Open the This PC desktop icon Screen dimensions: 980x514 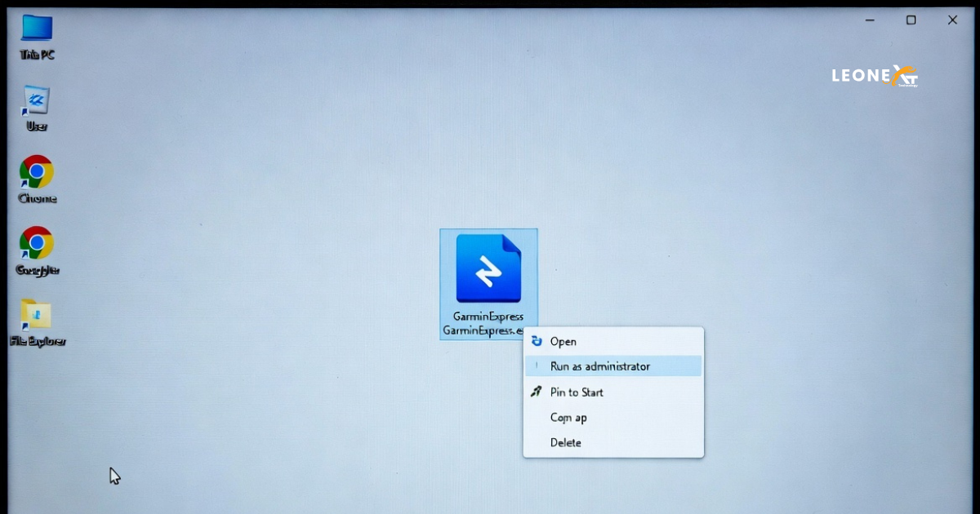click(x=37, y=29)
